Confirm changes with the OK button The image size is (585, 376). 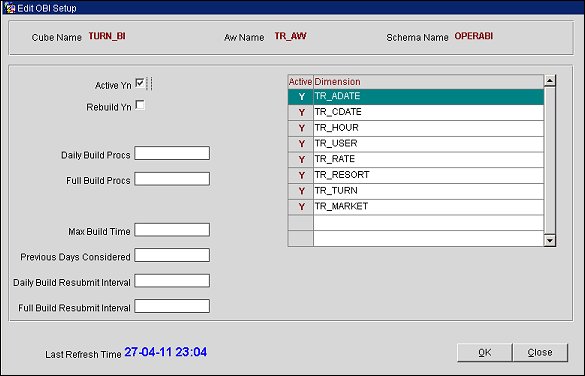(x=485, y=352)
